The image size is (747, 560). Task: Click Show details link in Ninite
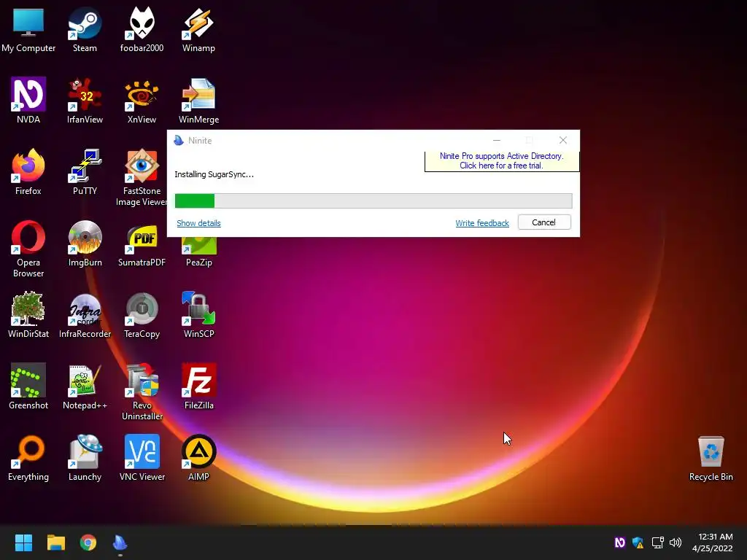[x=198, y=223]
